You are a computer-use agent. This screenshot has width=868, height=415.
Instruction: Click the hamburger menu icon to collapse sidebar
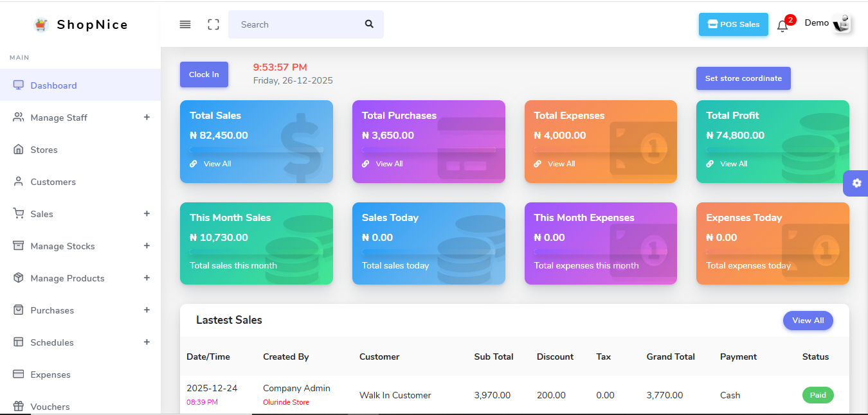[185, 24]
